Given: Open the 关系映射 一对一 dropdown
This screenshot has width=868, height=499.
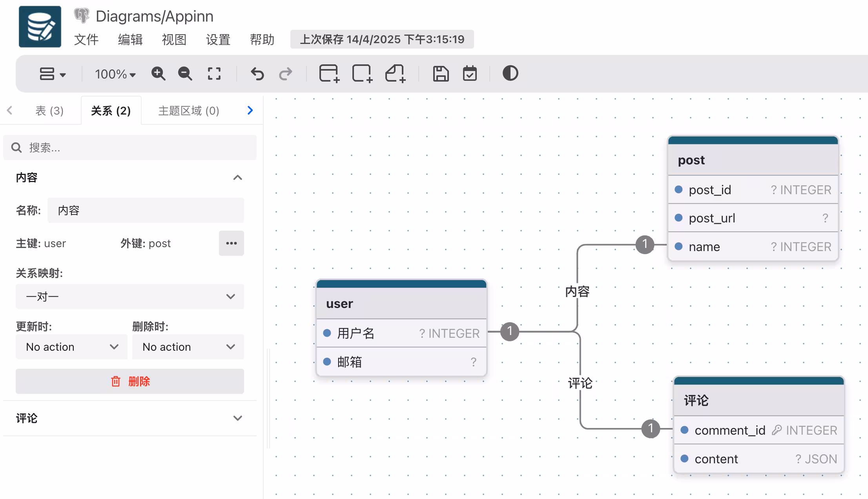Looking at the screenshot, I should click(x=130, y=297).
